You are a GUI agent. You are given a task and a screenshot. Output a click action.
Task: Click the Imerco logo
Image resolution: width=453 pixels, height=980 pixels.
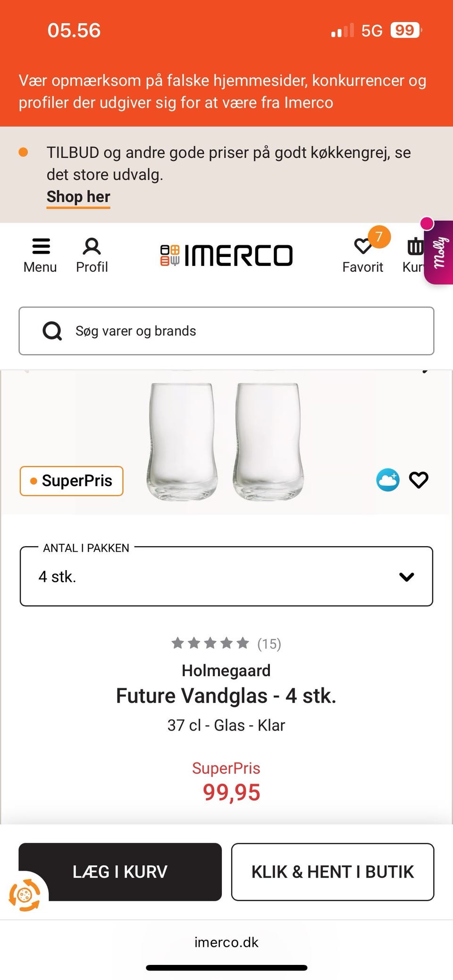226,255
